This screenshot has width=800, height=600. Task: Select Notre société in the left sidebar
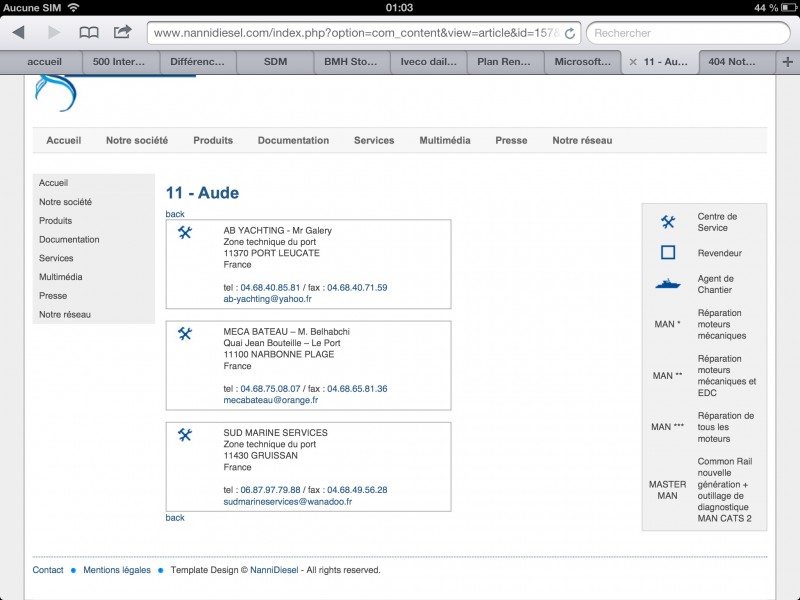[65, 202]
